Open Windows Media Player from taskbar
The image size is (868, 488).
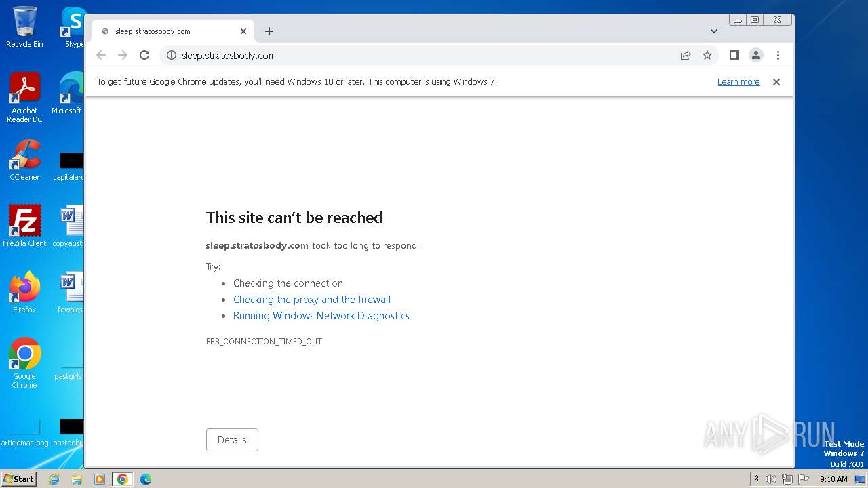pyautogui.click(x=100, y=479)
